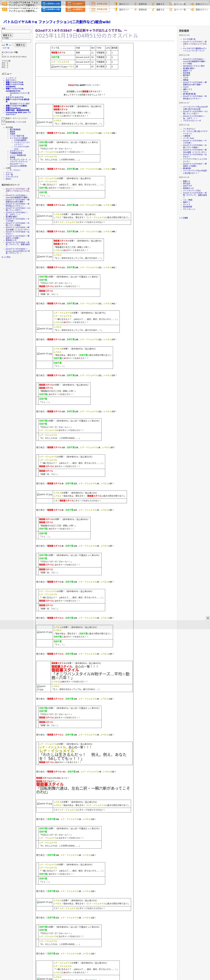Viewport: 210px width, 980px height.
Task: Open 変幻自在リクエスト受付 sub-link
Action: pyautogui.click(x=19, y=104)
